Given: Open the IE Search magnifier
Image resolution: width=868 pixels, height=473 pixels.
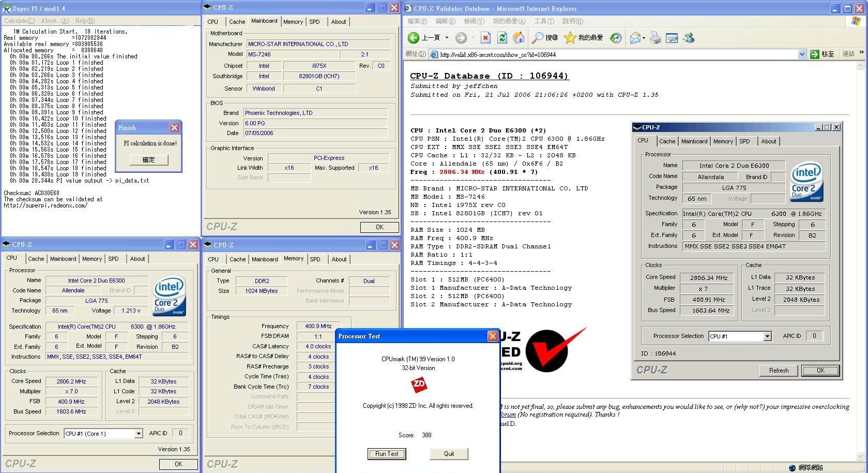Looking at the screenshot, I should (538, 38).
